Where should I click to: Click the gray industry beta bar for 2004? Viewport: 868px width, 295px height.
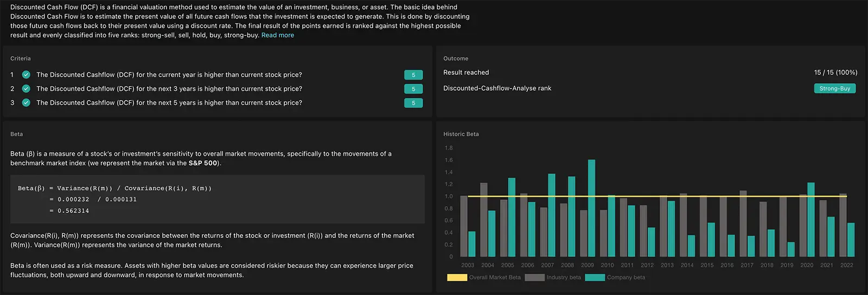[484, 219]
